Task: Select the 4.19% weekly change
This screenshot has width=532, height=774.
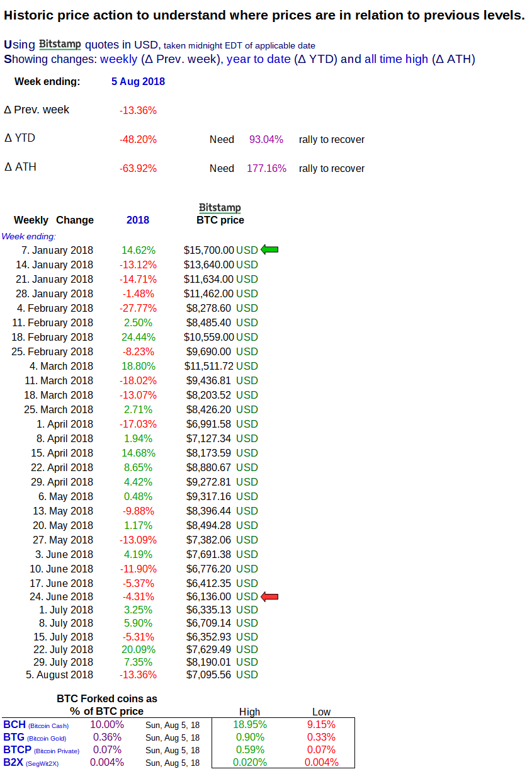Action: (x=138, y=554)
